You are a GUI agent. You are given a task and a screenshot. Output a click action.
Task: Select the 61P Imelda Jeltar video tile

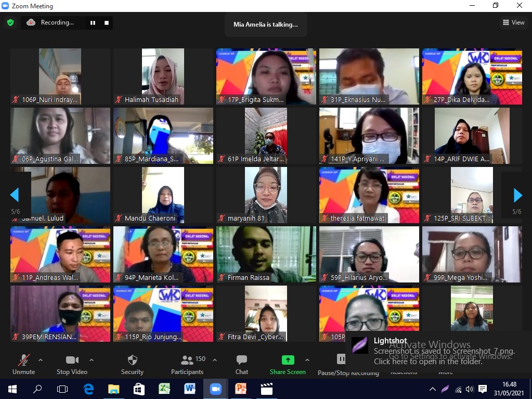coord(266,136)
